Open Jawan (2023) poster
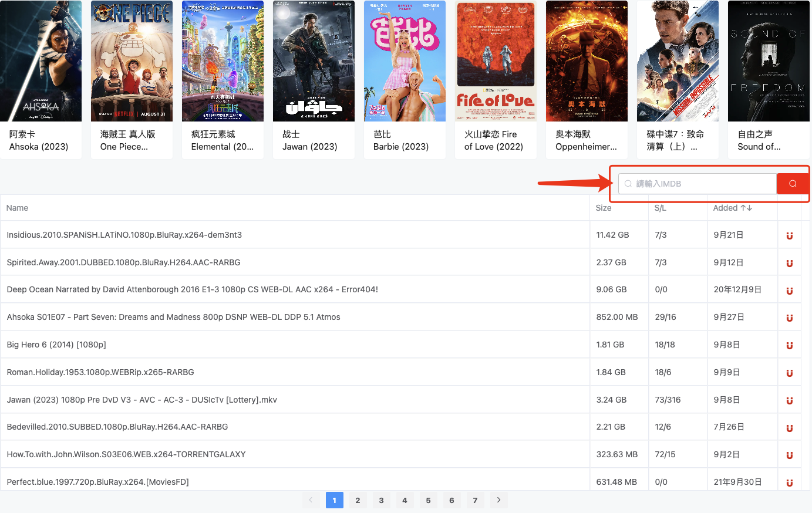 [x=314, y=61]
